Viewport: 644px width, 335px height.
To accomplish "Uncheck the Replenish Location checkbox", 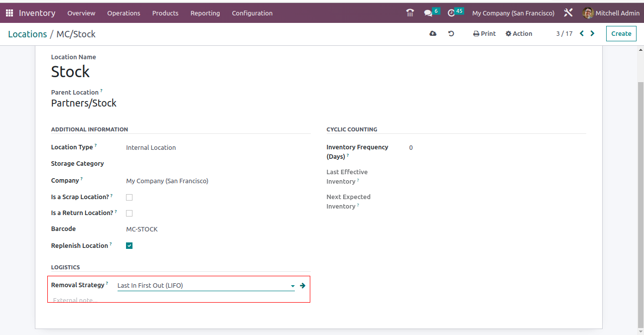I will pos(129,246).
